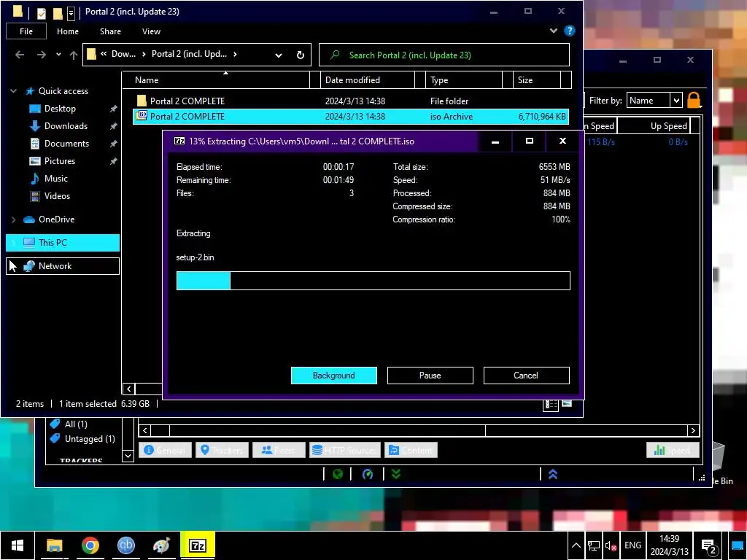Open Documents in Quick access

click(x=66, y=144)
